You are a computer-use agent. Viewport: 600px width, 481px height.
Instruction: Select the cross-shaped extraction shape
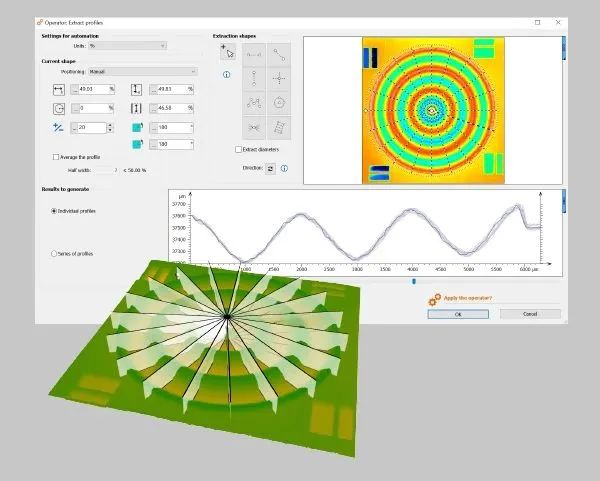coord(279,80)
